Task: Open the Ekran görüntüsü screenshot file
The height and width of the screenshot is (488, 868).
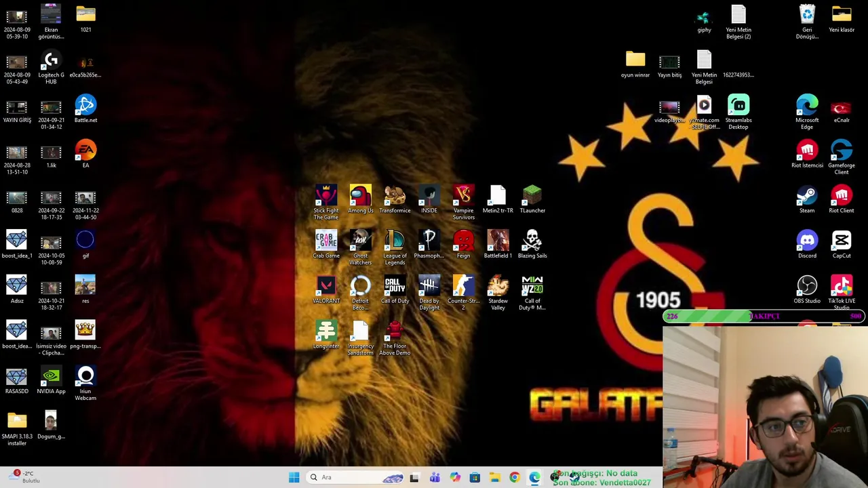Action: (x=51, y=21)
